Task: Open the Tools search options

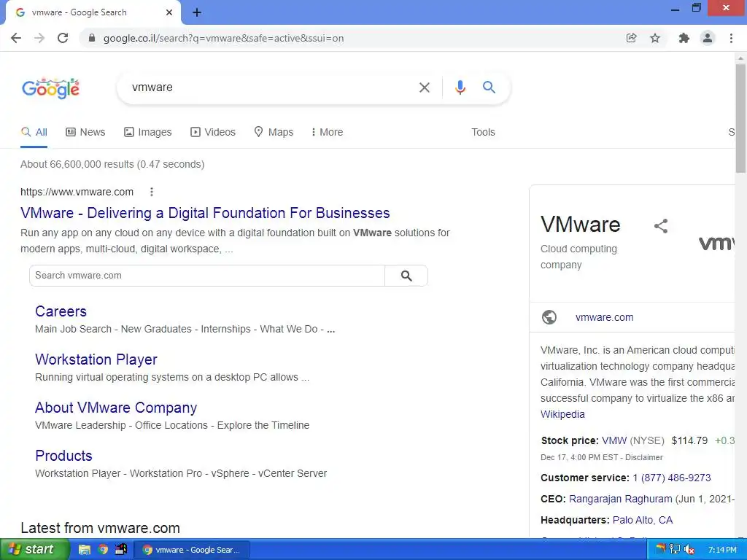Action: click(x=483, y=133)
